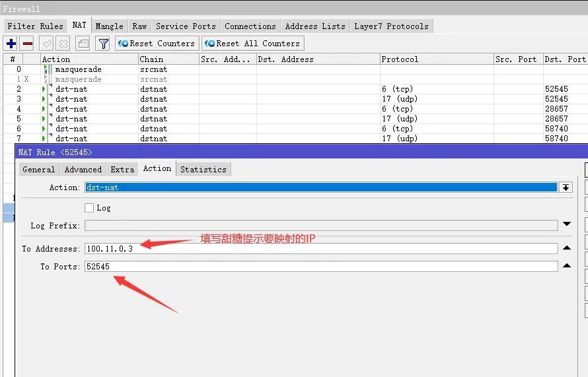Screen dimensions: 588x377
Task: Select rule 0 masquerade row
Action: (x=295, y=69)
